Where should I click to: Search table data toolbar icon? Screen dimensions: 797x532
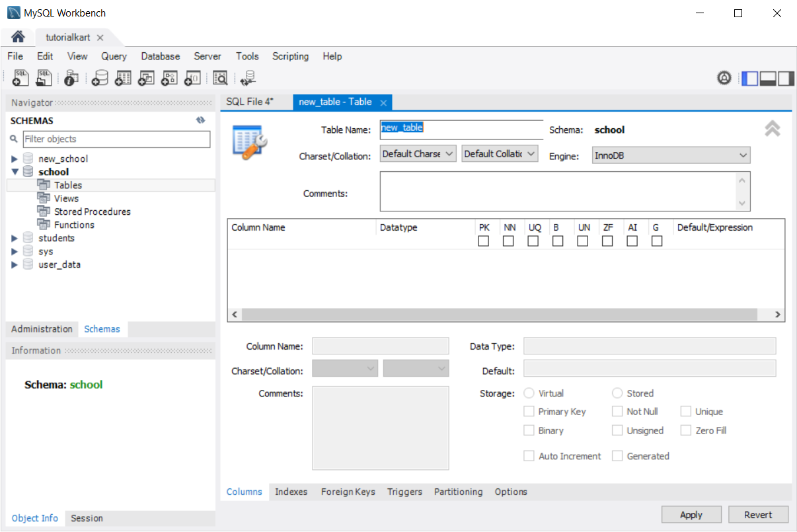click(x=220, y=78)
